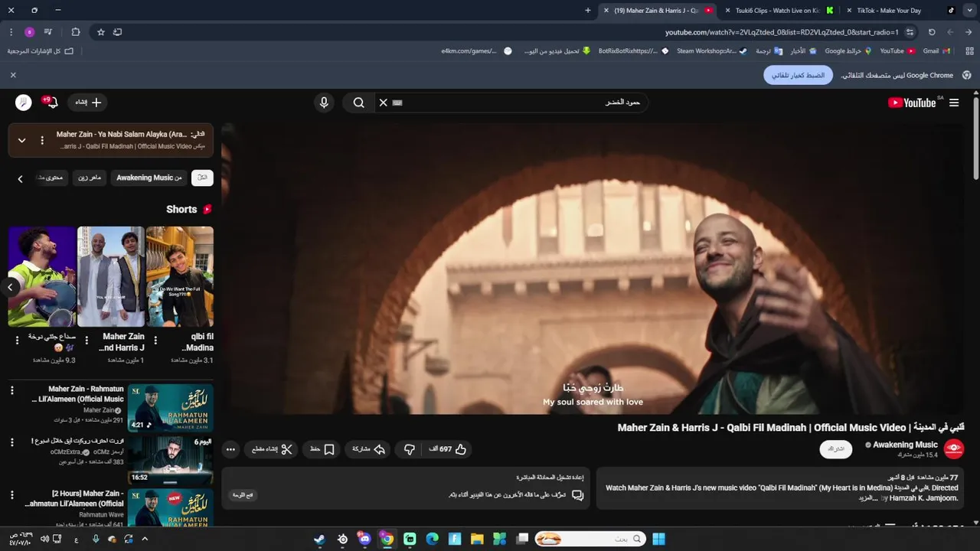Screen dimensions: 980x551
Task: Open Rahmatun Lil'Alameen Official Music video thumbnail
Action: tap(170, 408)
